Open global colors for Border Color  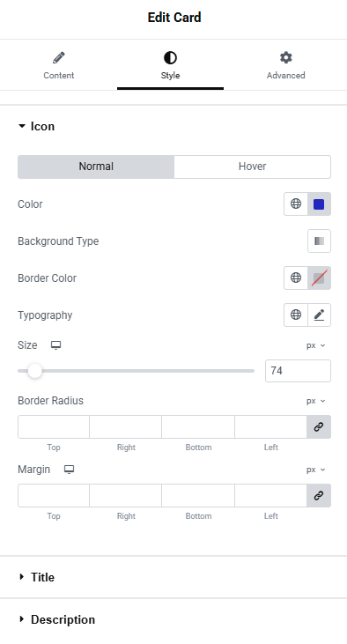296,278
